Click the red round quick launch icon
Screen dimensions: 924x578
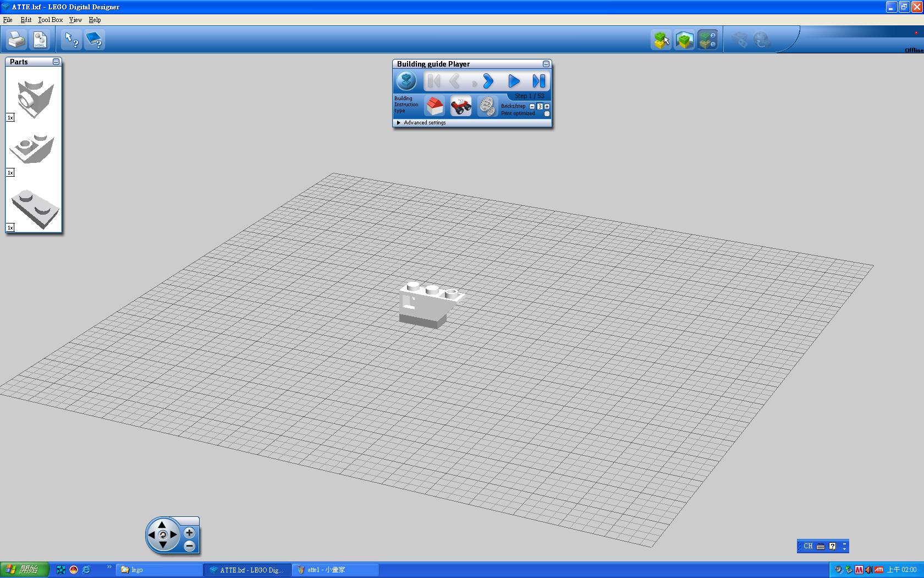point(74,570)
